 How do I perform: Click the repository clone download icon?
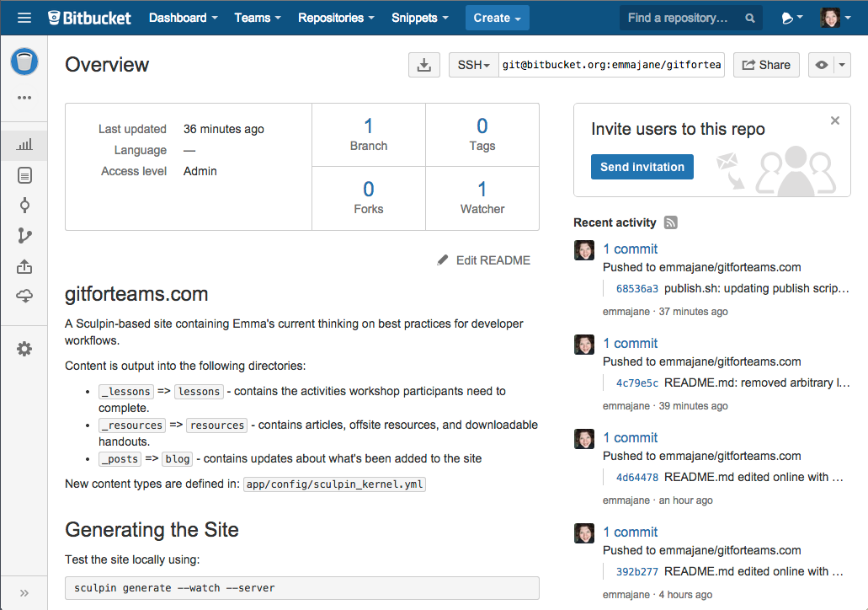coord(424,64)
